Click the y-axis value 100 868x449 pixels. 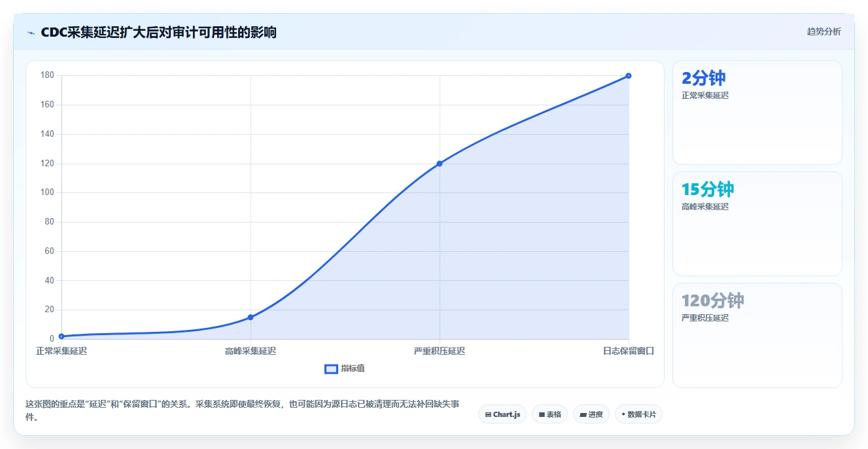[47, 192]
